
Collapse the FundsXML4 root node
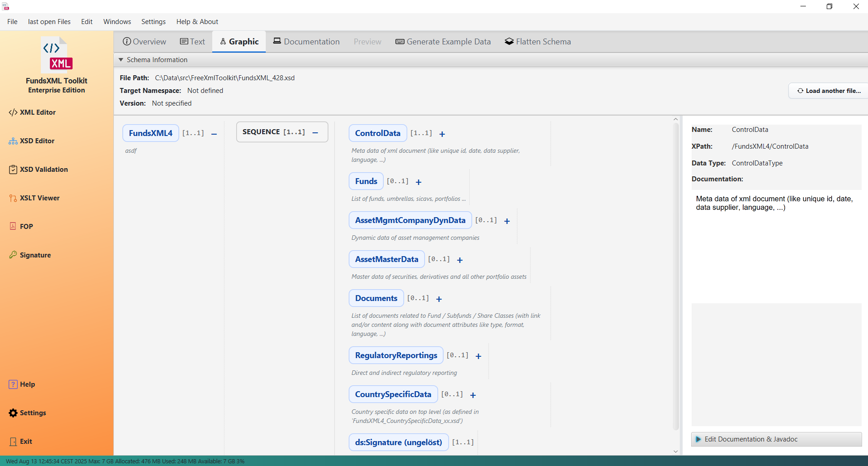[x=214, y=134]
